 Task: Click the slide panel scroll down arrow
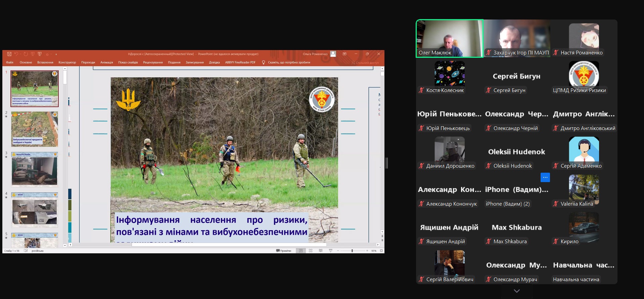pos(65,246)
